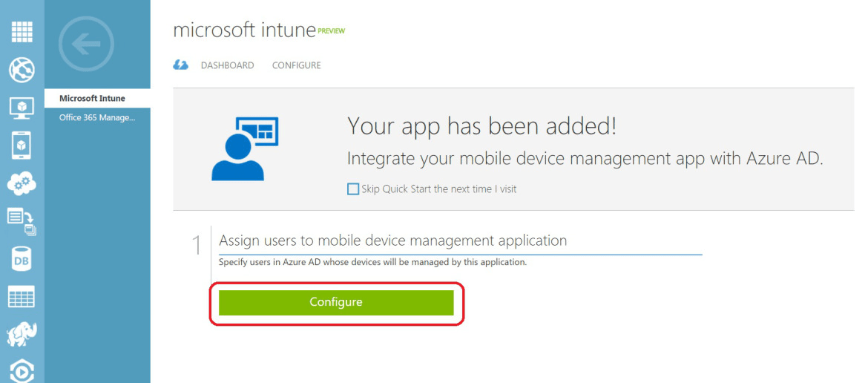Click the Quick Start cloud lightning icon
This screenshot has width=868, height=383.
(181, 65)
